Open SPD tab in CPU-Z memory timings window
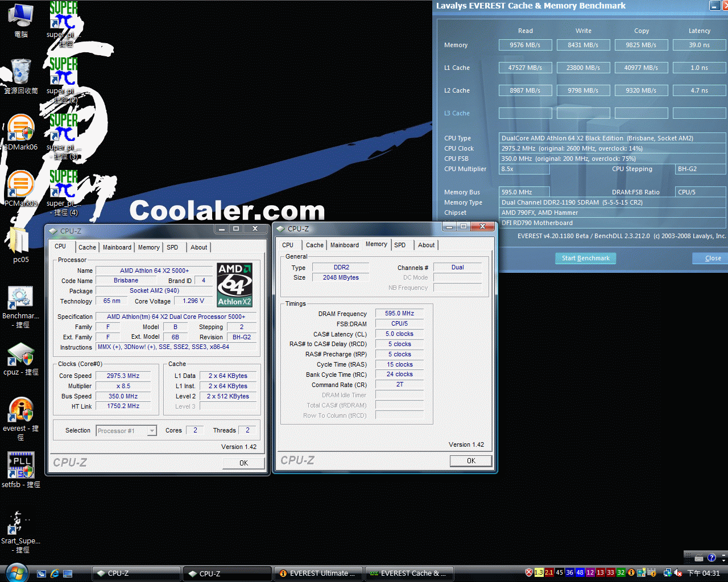Viewport: 728px width, 582px height. (x=400, y=245)
